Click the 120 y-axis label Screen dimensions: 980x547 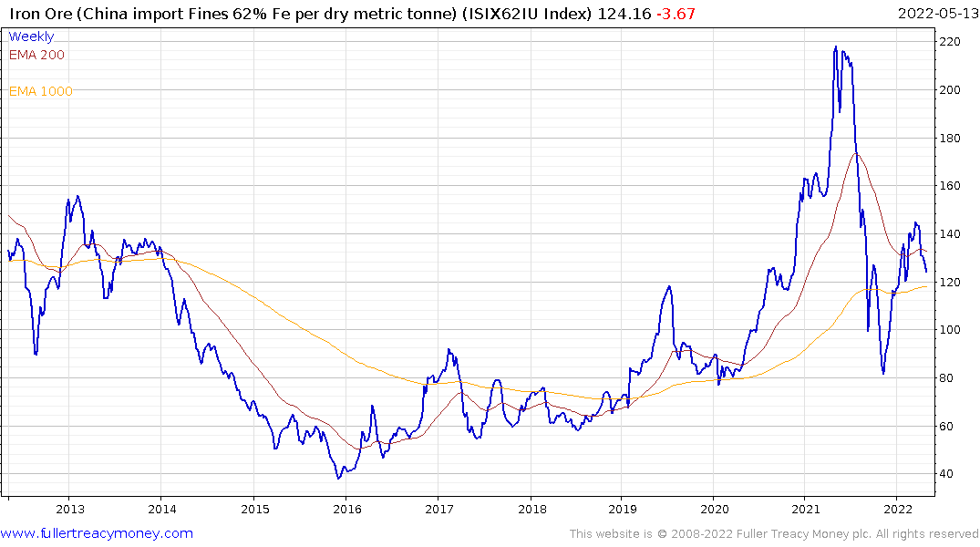pos(950,282)
